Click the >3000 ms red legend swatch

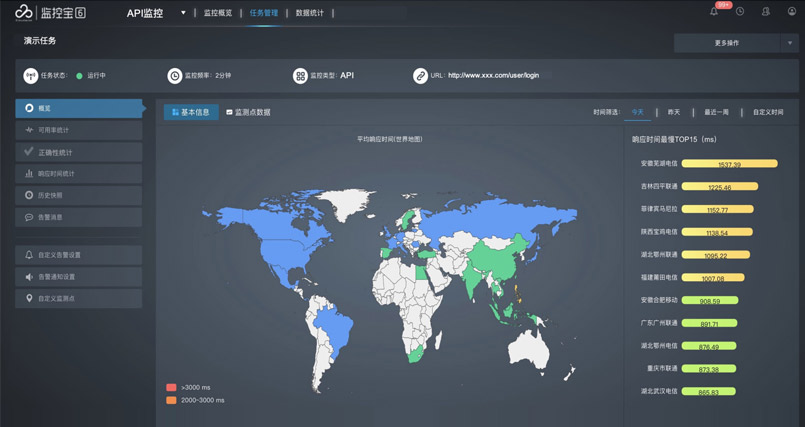[x=171, y=387]
